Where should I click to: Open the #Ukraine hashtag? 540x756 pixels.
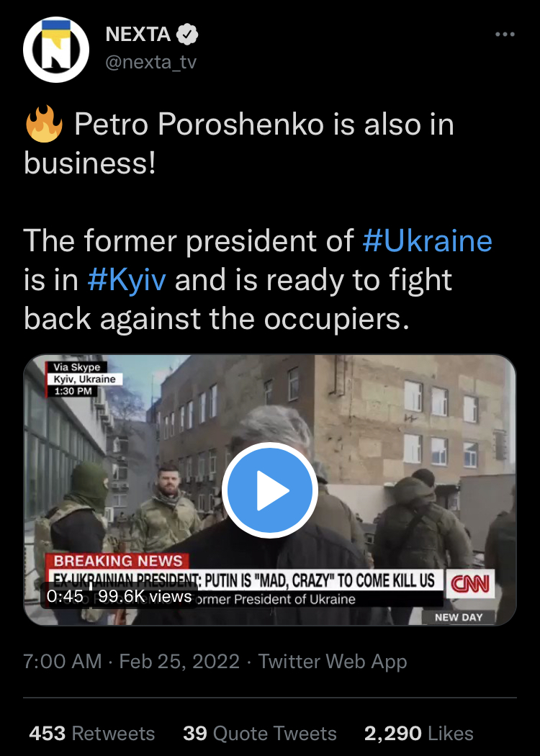(x=427, y=240)
